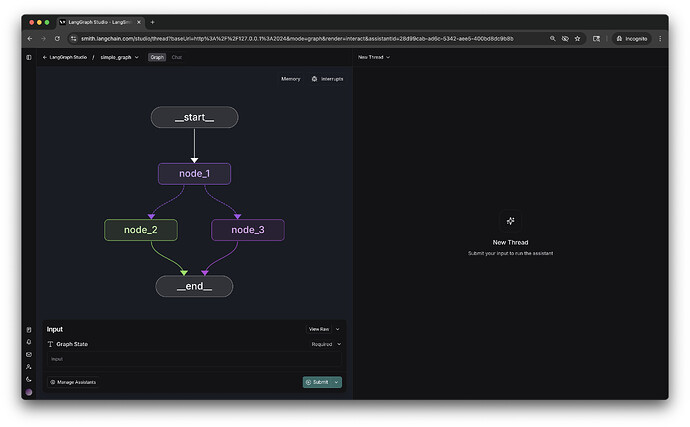Click the user profile icon in sidebar
The height and width of the screenshot is (427, 690).
pyautogui.click(x=29, y=367)
